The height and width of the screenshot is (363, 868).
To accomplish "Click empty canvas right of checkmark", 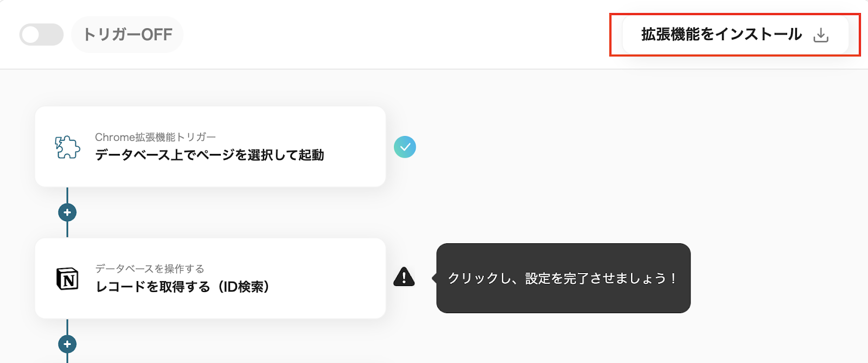I will point(542,147).
